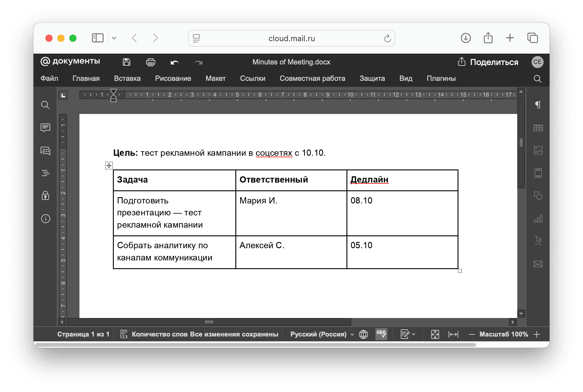Viewport: 583px width, 392px height.
Task: Open the Совместная работа tab
Action: point(312,78)
